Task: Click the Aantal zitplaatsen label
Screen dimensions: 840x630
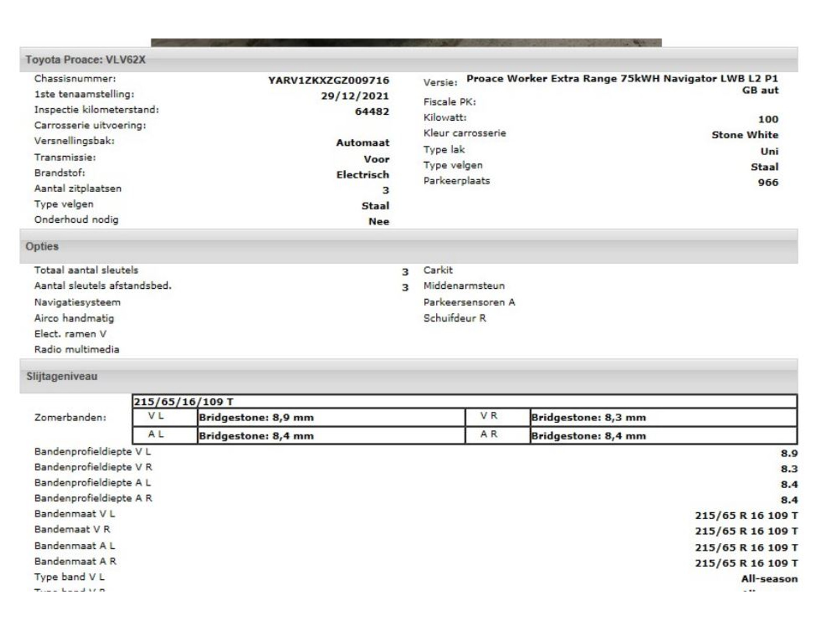Action: pyautogui.click(x=78, y=189)
